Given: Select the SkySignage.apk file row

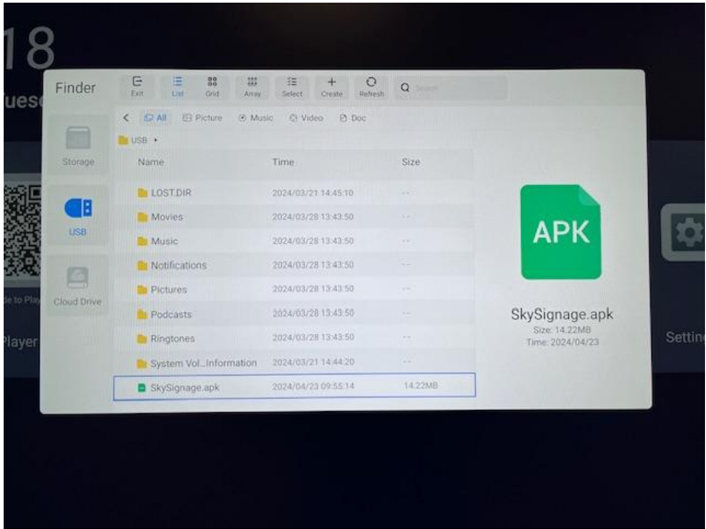Looking at the screenshot, I should coord(294,386).
